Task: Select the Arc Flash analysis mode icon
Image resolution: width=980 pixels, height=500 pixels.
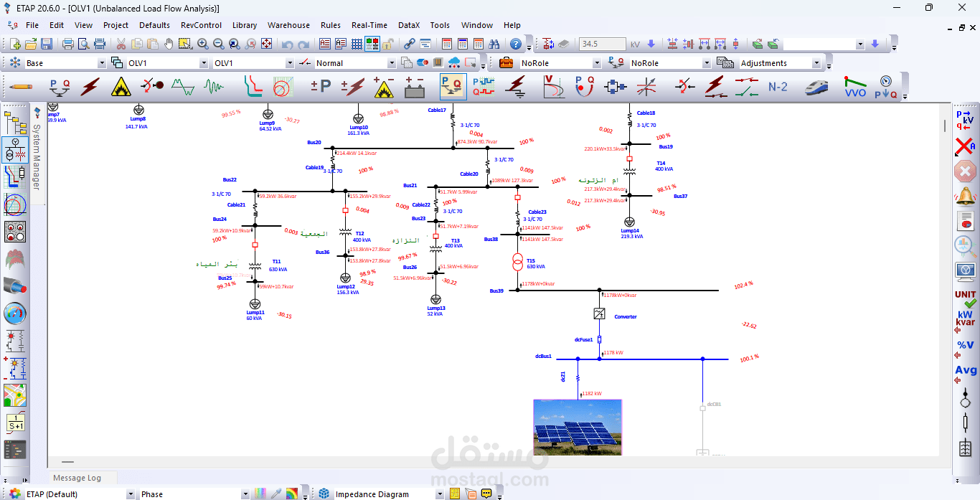Action: coord(121,87)
